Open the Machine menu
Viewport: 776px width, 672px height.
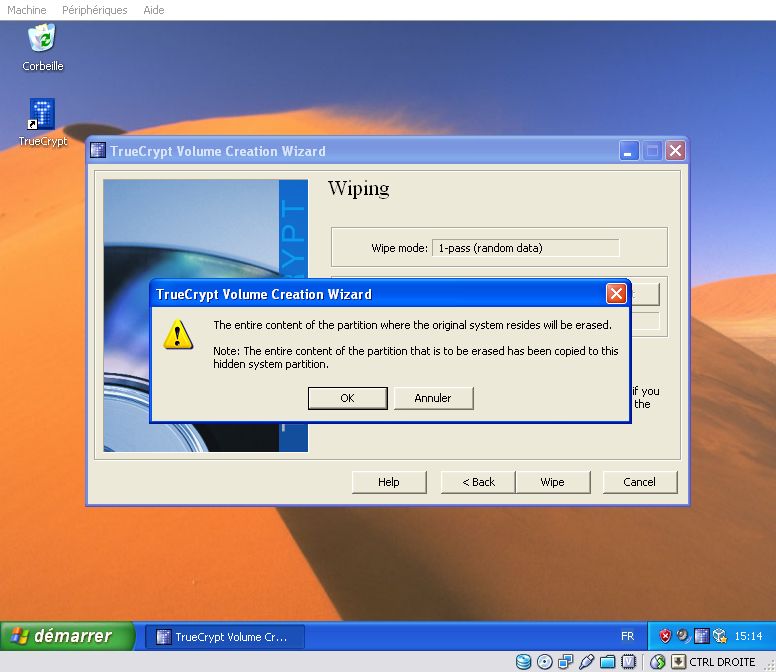pos(27,10)
